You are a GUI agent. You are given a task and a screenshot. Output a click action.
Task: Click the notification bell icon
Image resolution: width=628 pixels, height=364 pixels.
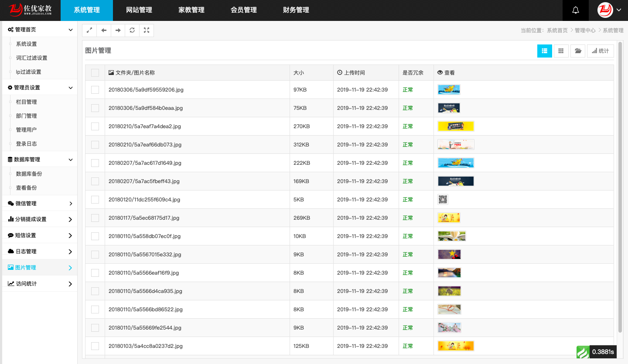coord(575,10)
